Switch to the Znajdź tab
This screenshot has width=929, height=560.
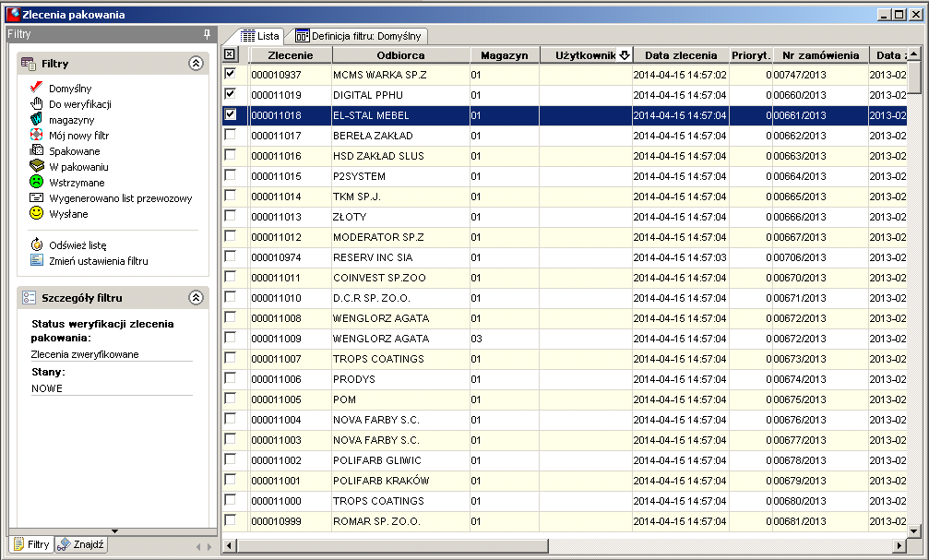click(81, 544)
